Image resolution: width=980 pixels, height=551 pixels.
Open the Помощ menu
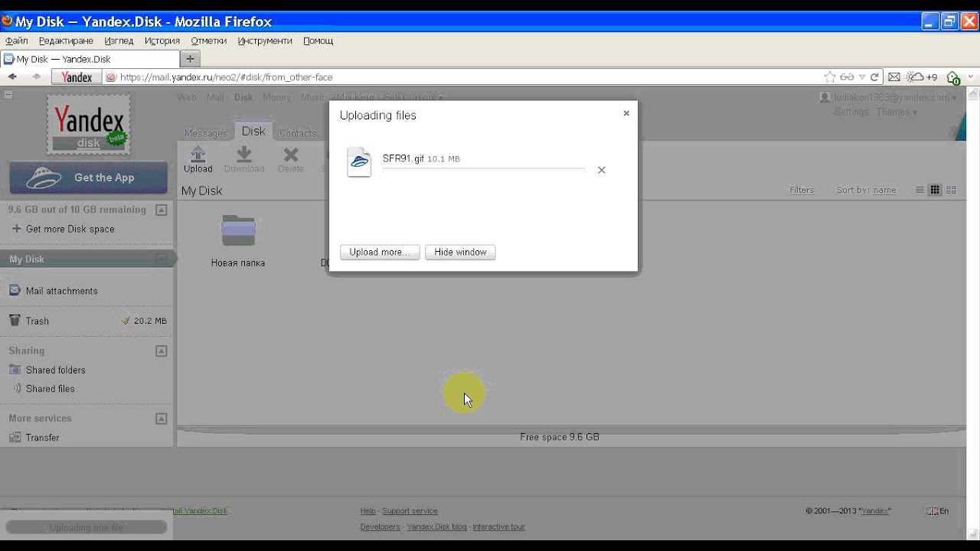[318, 41]
